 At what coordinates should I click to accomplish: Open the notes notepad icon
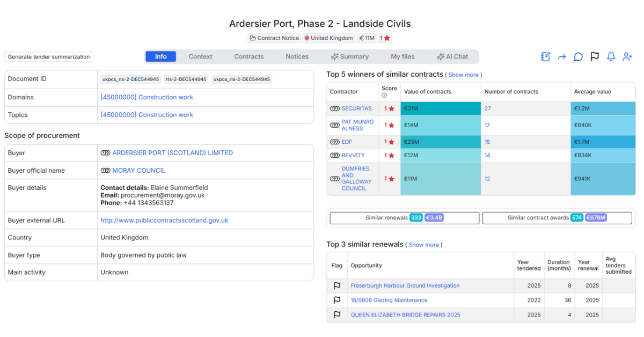coord(545,57)
